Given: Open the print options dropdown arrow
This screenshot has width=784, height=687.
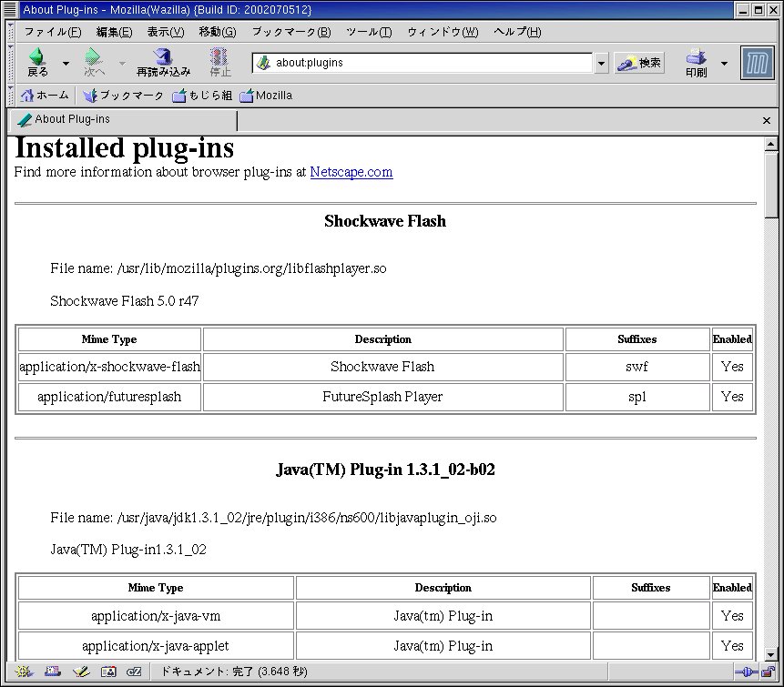Looking at the screenshot, I should 724,64.
